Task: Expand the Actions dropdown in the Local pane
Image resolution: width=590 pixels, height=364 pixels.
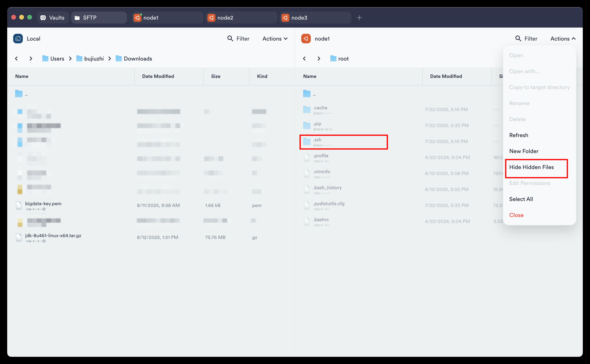Action: [275, 38]
